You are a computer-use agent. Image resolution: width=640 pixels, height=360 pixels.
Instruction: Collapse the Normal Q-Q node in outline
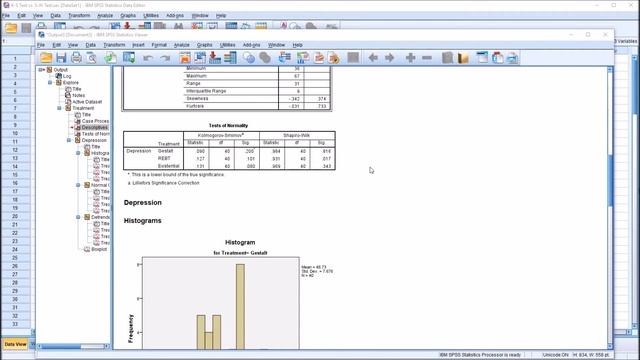pos(78,185)
